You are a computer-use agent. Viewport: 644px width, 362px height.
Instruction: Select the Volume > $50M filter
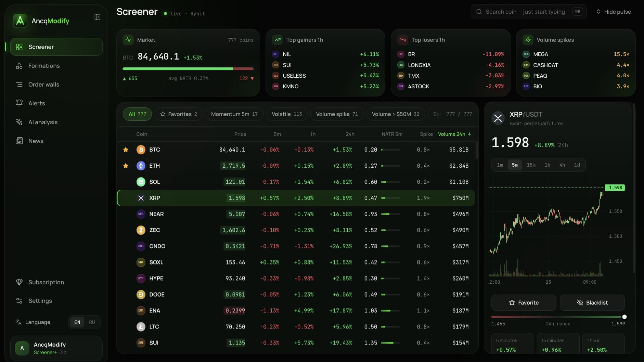[x=396, y=114]
